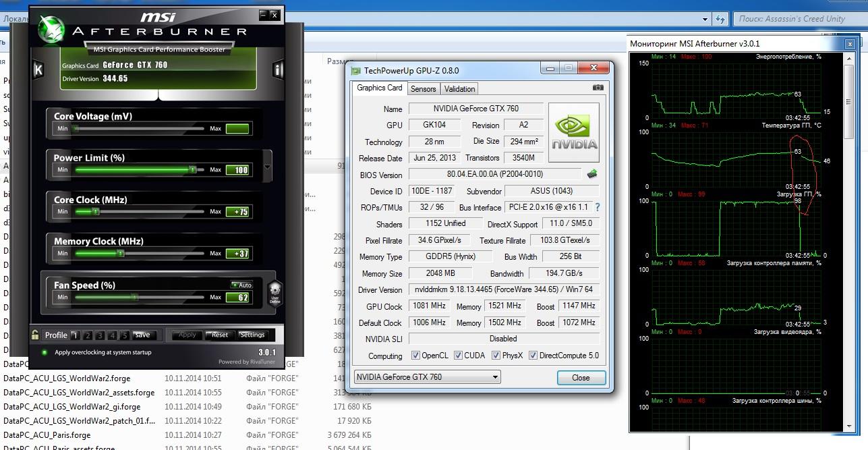This screenshot has width=868, height=450.
Task: Toggle the OpenCL checkbox
Action: point(415,356)
